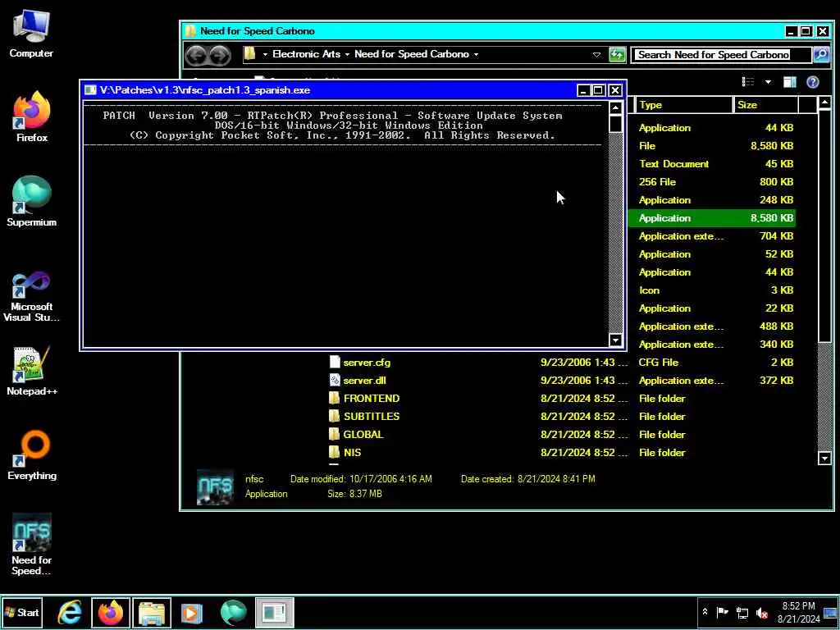Open the Supermium desktop shortcut

(x=31, y=202)
